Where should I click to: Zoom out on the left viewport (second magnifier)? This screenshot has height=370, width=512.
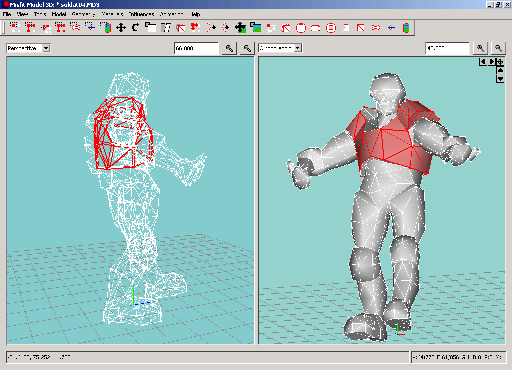[247, 48]
